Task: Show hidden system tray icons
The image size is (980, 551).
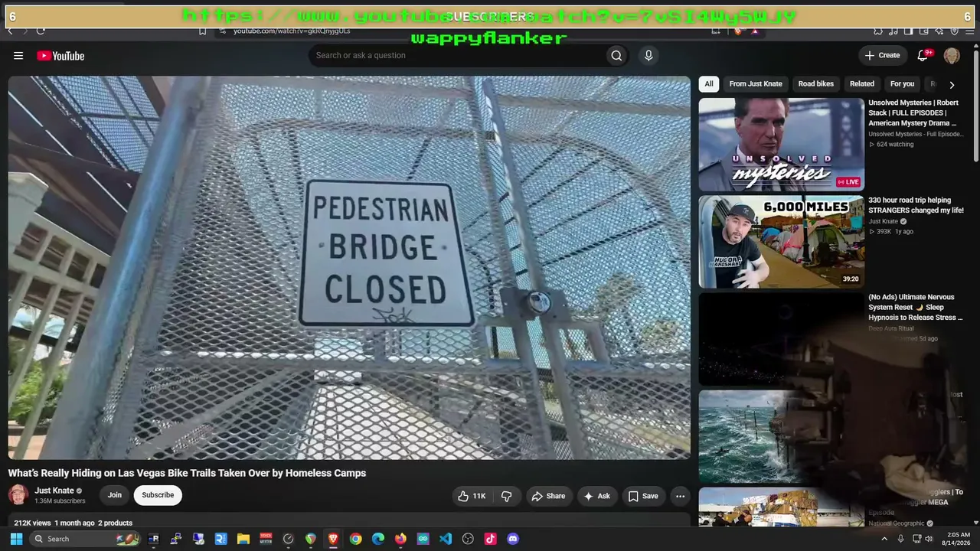Action: coord(884,539)
